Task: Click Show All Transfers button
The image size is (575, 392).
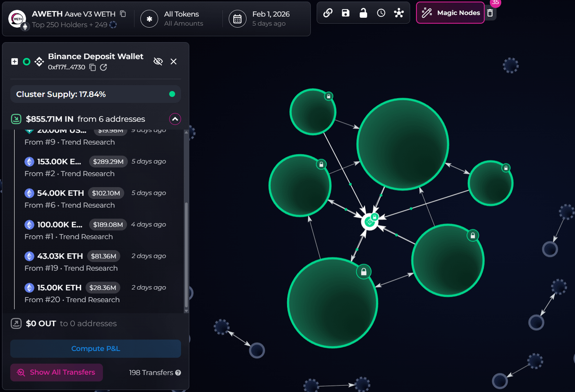Action: [x=57, y=372]
